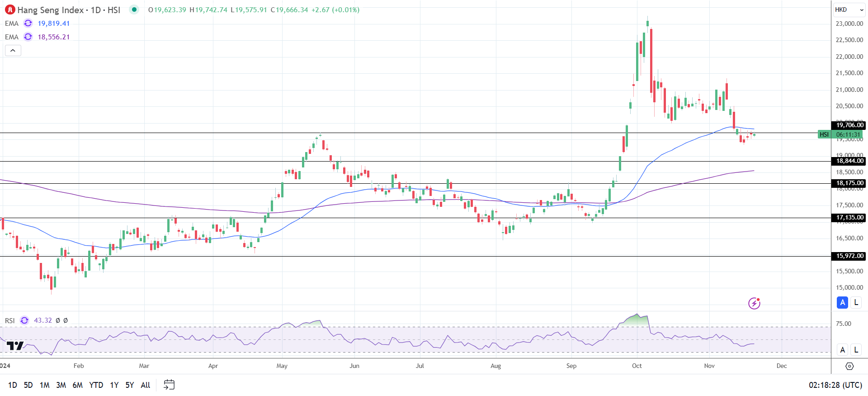Click the RSI label in the indicator pane
Image resolution: width=868 pixels, height=396 pixels.
click(x=10, y=320)
